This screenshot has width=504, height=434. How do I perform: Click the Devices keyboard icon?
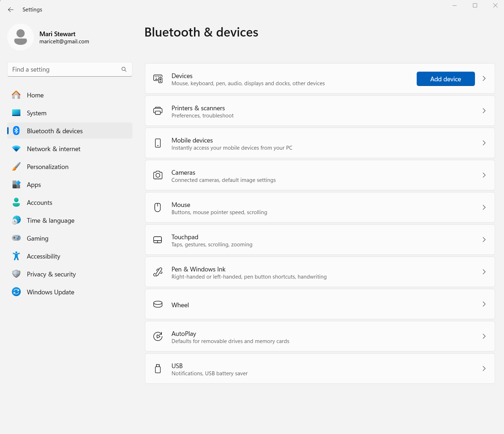158,79
